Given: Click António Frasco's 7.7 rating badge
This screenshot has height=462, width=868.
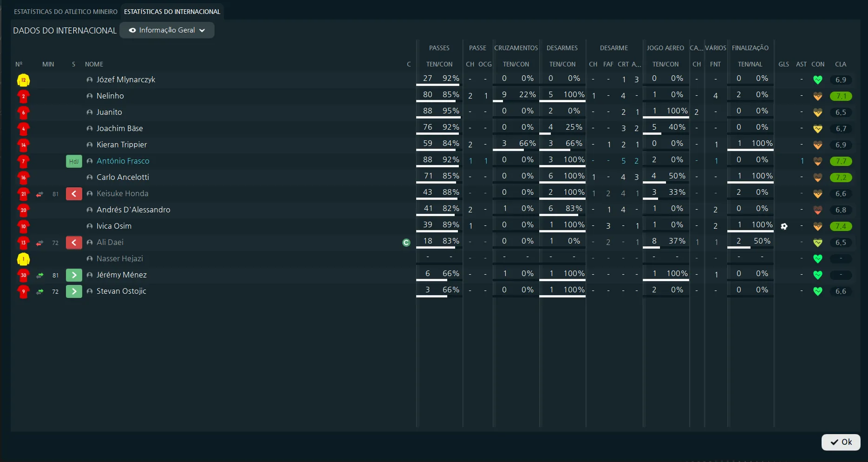Looking at the screenshot, I should [x=841, y=161].
